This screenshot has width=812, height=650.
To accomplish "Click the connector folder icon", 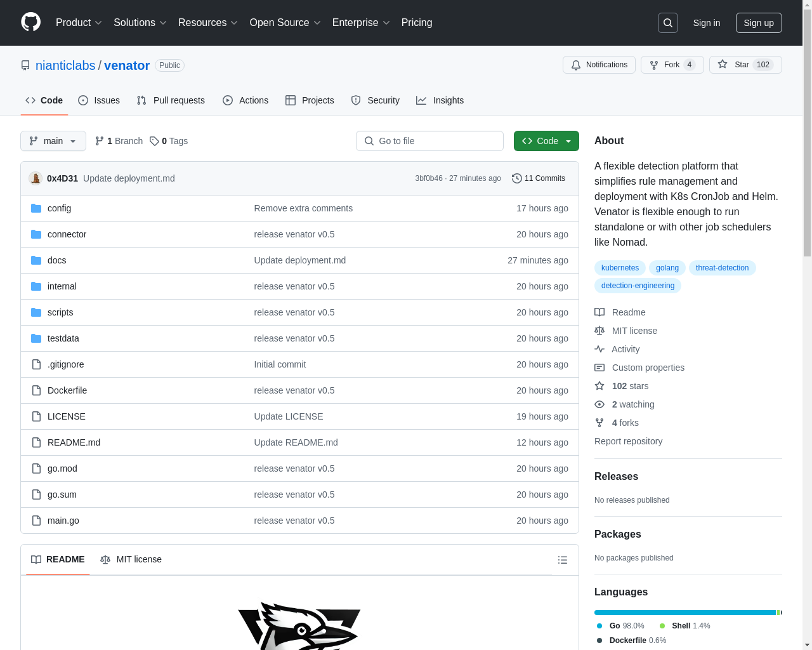I will pos(36,234).
